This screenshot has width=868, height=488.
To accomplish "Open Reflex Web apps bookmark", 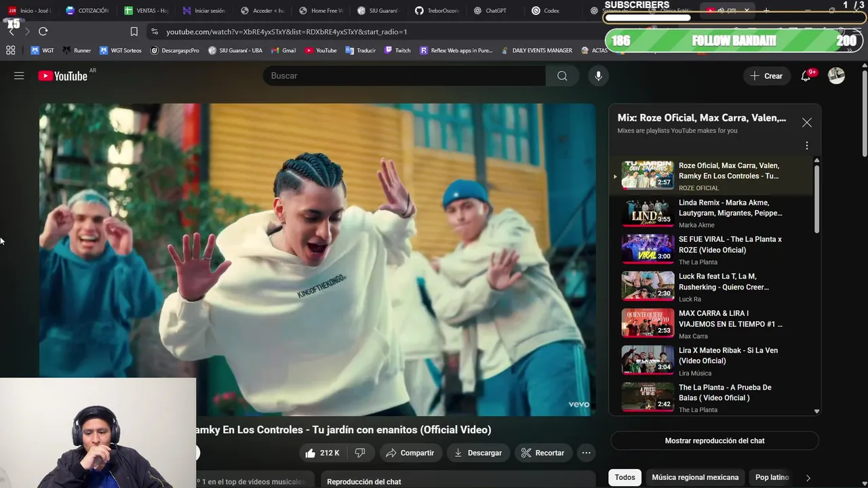I will point(456,50).
